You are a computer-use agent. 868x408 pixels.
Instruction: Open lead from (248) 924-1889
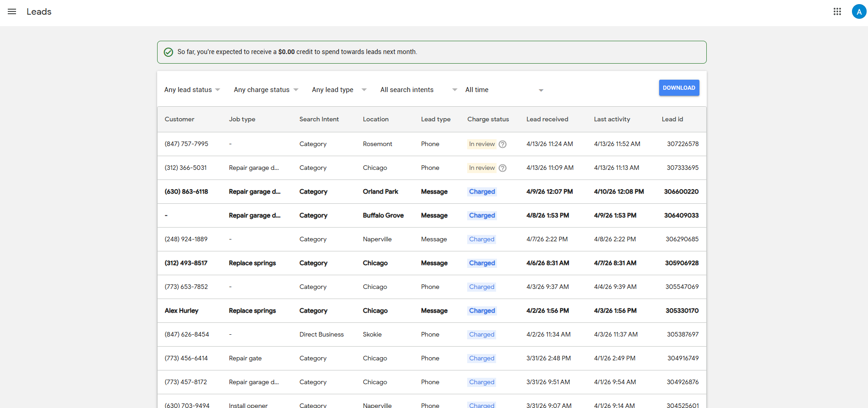point(431,239)
